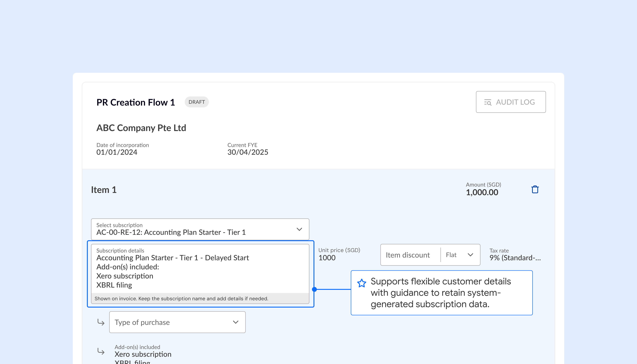This screenshot has height=364, width=637.
Task: Click the Type of purchase chevron arrow
Action: pyautogui.click(x=236, y=322)
